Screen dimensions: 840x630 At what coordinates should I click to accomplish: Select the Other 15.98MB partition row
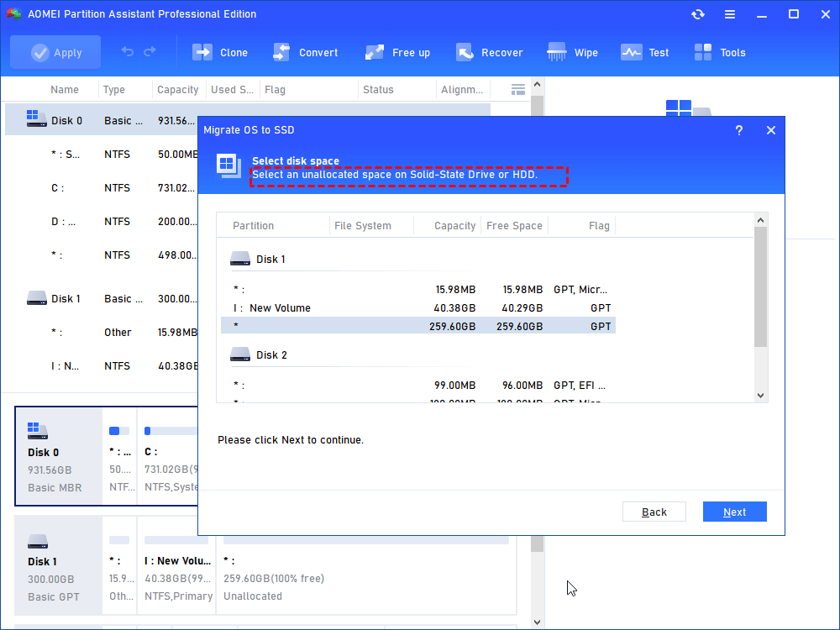[102, 332]
